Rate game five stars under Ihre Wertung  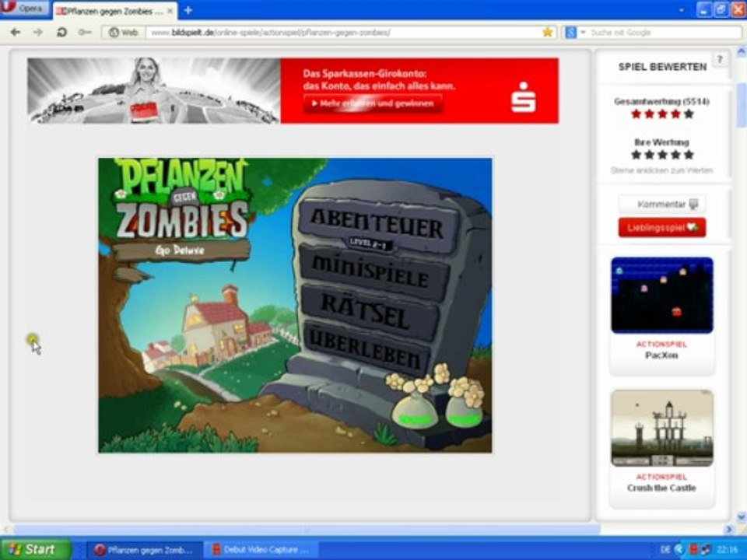(x=689, y=155)
